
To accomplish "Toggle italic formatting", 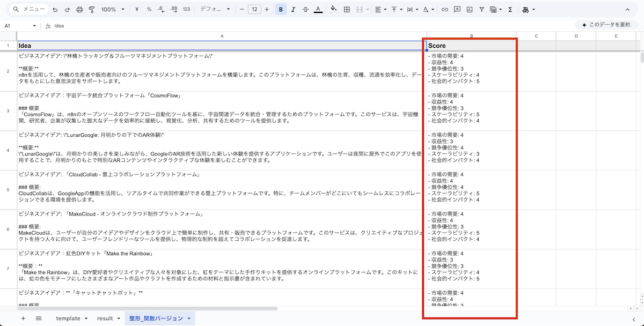I will (x=293, y=10).
